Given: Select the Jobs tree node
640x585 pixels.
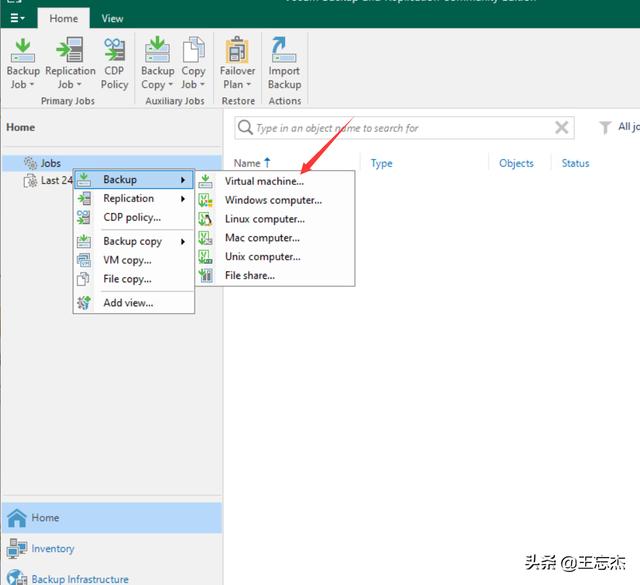Looking at the screenshot, I should (112, 163).
